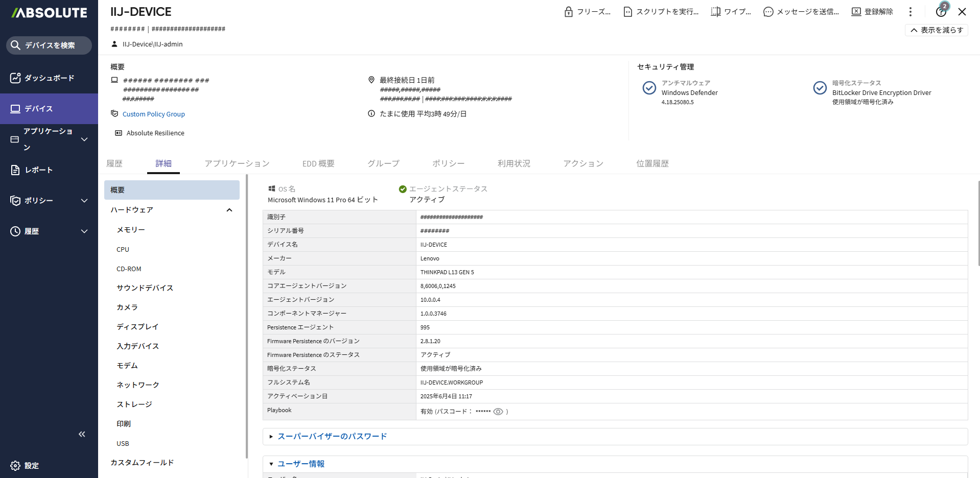Switch to the アプリケーション tab

coord(237,163)
